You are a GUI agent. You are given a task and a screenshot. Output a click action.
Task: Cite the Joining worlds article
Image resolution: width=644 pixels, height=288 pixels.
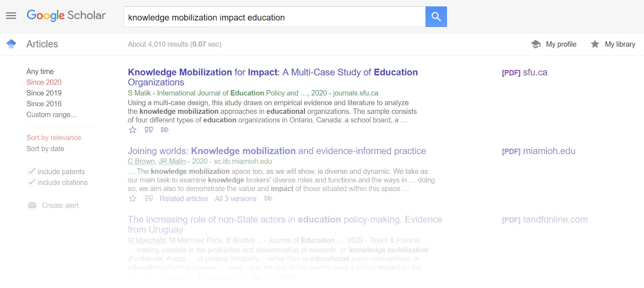click(149, 199)
